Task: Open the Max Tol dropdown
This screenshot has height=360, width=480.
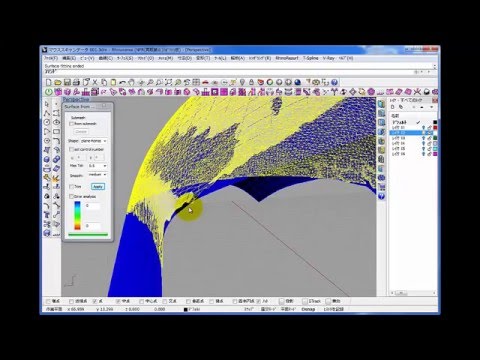Action: pos(97,166)
